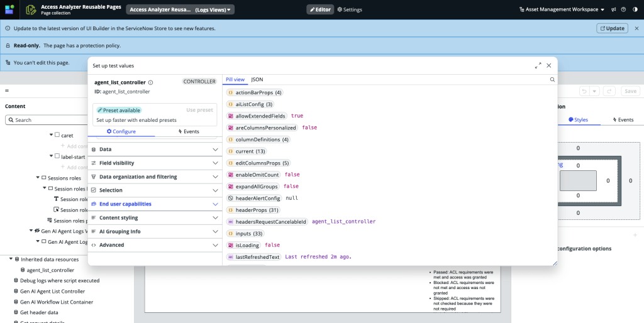Click the redo arrow button
644x323 pixels.
[x=609, y=91]
